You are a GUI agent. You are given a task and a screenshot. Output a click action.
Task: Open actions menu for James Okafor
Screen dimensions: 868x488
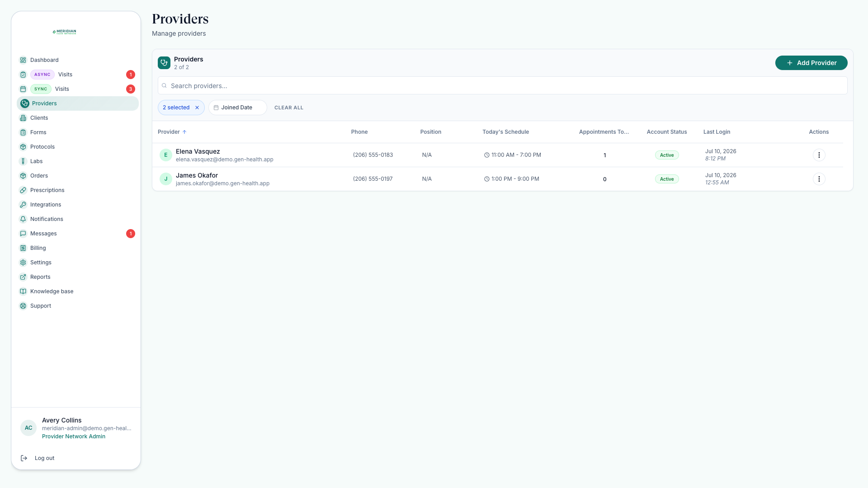point(819,179)
